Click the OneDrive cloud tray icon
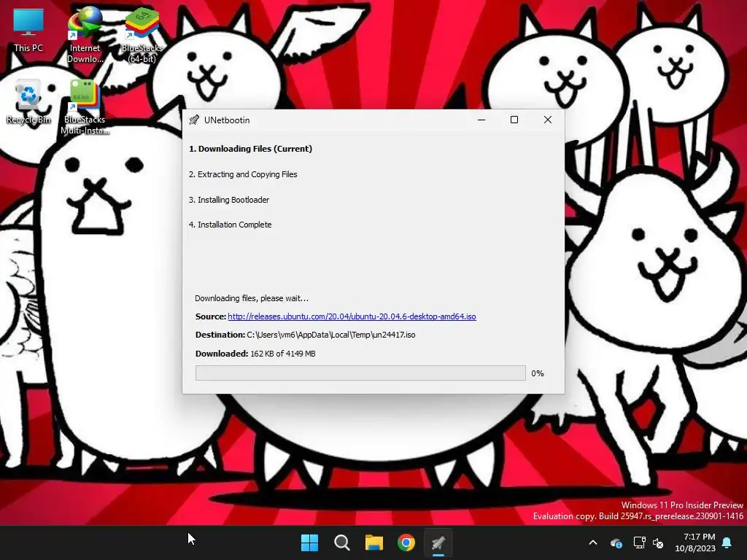The height and width of the screenshot is (560, 747). pos(616,542)
